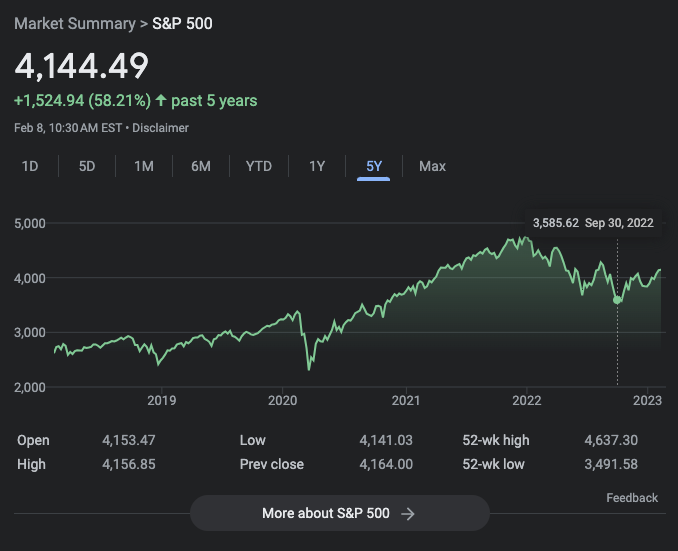Switch to the 5D time range
This screenshot has width=678, height=551.
[87, 166]
